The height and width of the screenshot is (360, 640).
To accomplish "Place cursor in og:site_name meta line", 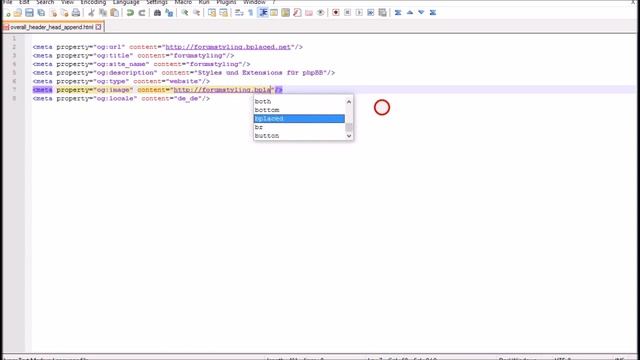I will coord(141,64).
